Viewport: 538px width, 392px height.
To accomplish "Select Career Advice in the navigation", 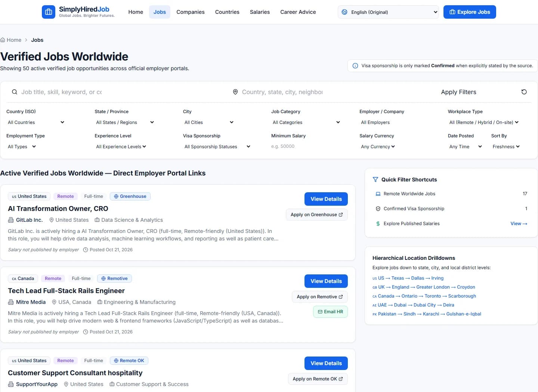I will tap(298, 12).
